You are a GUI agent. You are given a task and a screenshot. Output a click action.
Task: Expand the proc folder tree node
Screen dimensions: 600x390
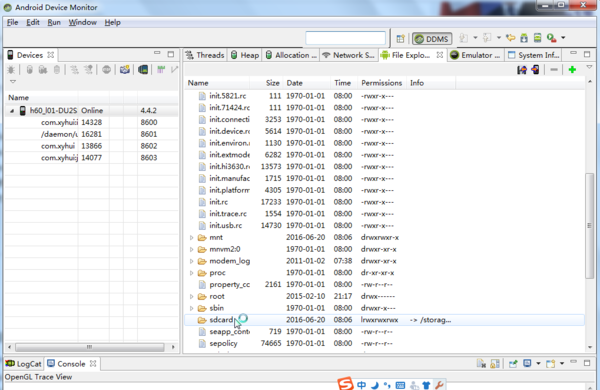(x=192, y=273)
